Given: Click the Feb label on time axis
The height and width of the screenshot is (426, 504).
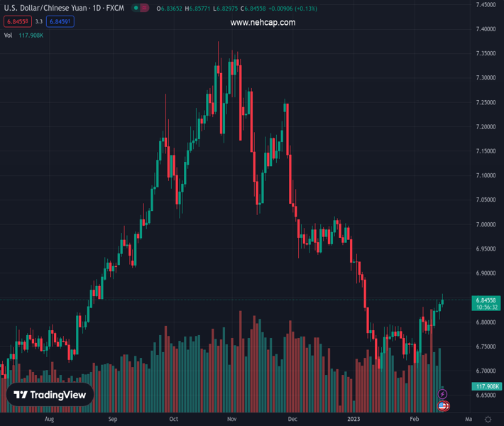Looking at the screenshot, I should (415, 420).
